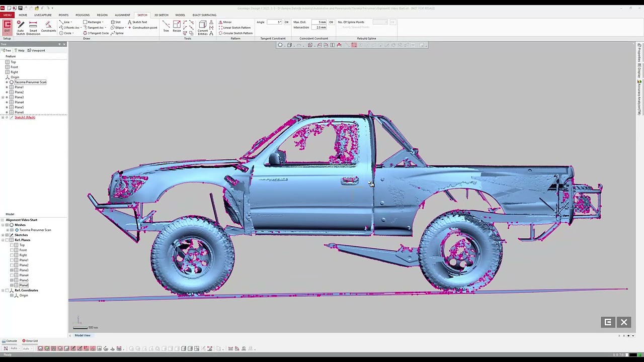Select Plane6 in the Feature tree

point(19,112)
